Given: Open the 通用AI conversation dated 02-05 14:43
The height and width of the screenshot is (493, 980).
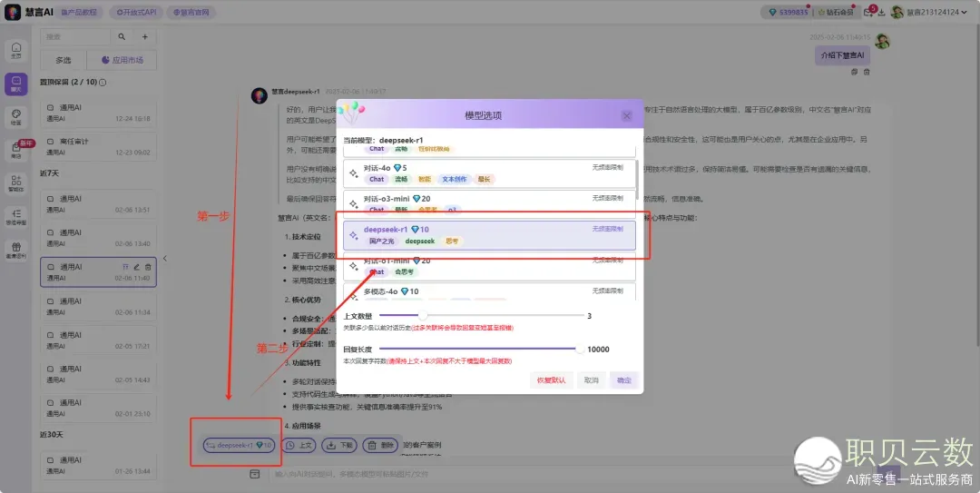Looking at the screenshot, I should 98,374.
